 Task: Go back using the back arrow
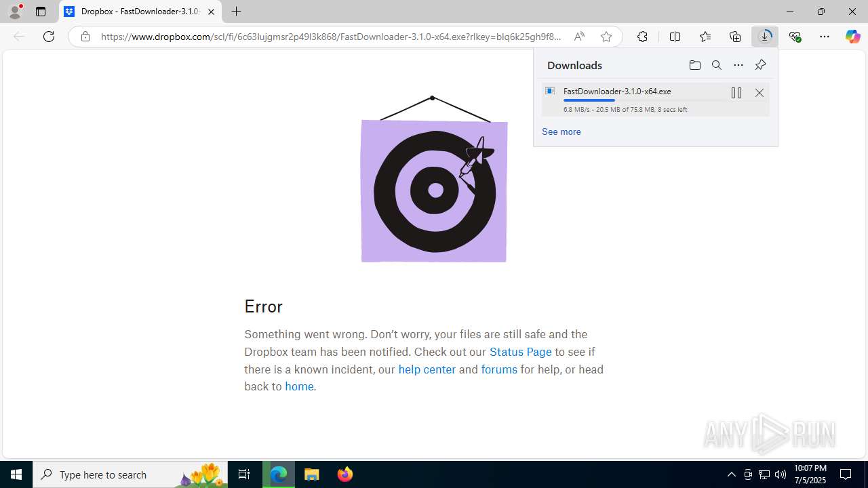point(19,37)
